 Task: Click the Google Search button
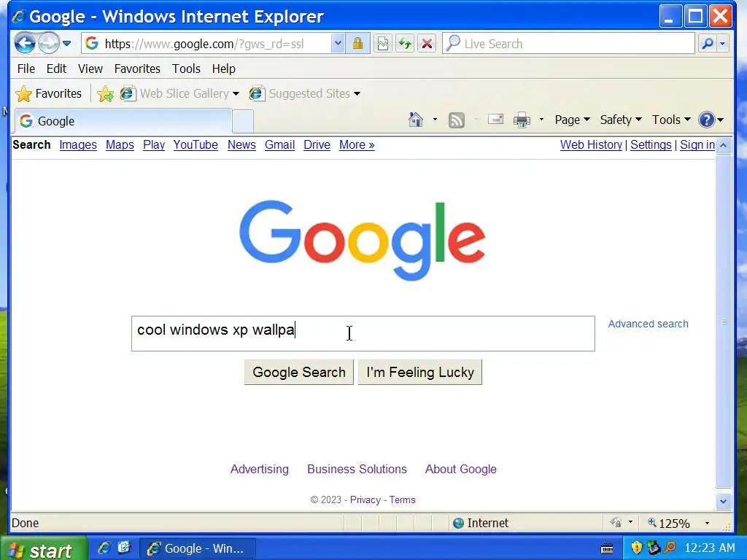(x=299, y=373)
